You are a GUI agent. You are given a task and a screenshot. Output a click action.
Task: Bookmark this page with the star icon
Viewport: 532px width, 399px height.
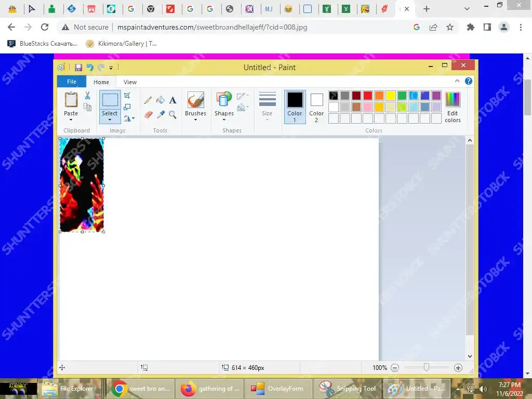[450, 27]
